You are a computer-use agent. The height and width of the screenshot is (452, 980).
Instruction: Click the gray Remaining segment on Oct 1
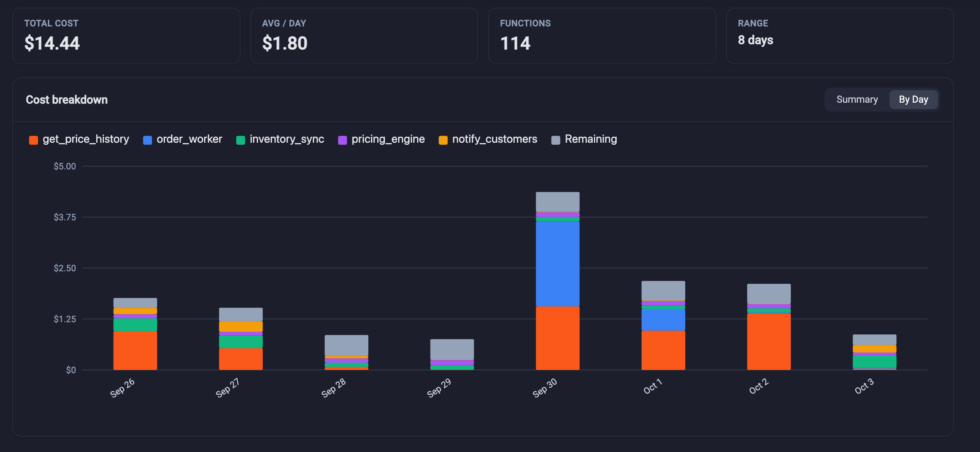[x=663, y=291]
